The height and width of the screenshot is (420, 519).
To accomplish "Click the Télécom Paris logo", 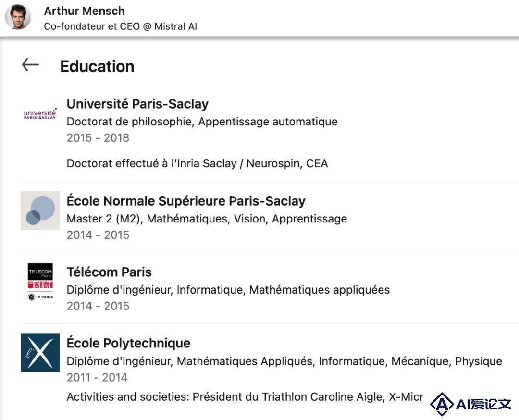I will [x=40, y=282].
